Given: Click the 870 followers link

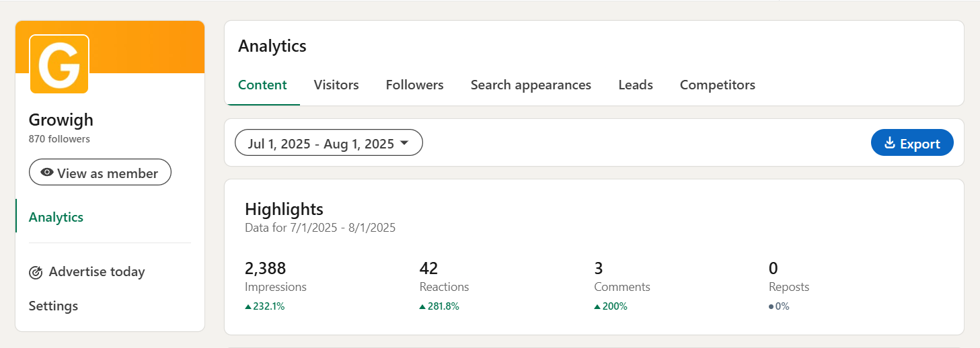Looking at the screenshot, I should pos(59,139).
